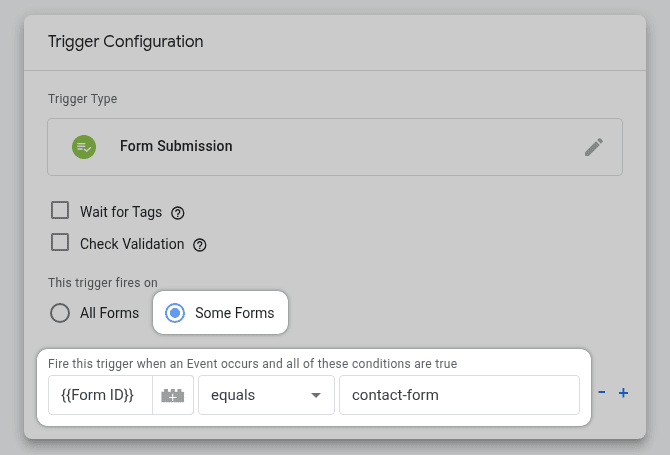Image resolution: width=670 pixels, height=455 pixels.
Task: Remove the condition with the minus icon
Action: [602, 392]
